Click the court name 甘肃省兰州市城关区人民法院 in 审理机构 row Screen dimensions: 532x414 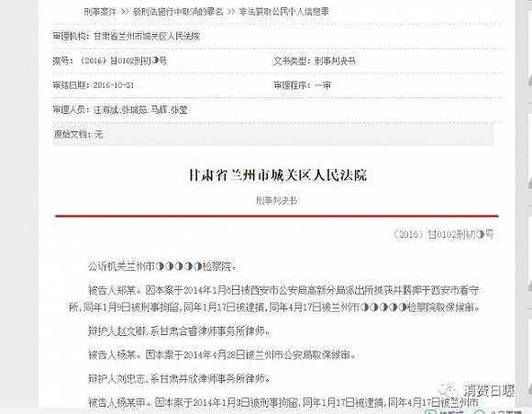147,37
